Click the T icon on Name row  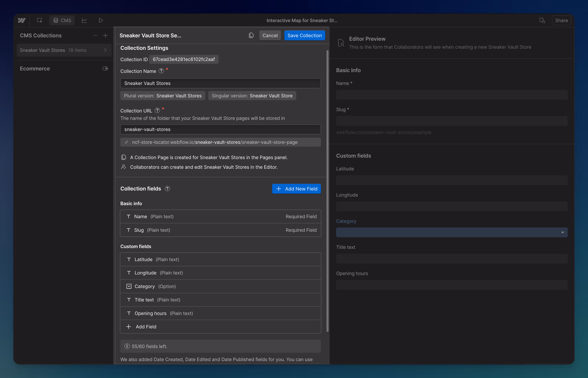(128, 216)
